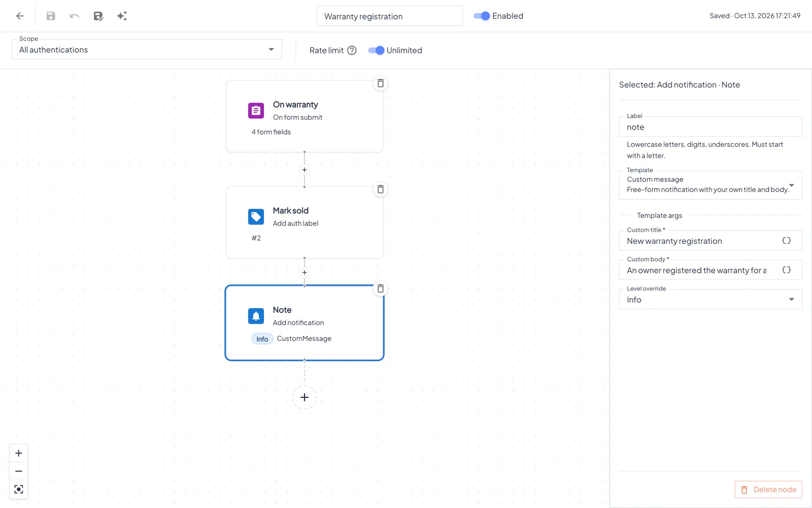812x508 pixels.
Task: Delete the Mark sold node via trash icon
Action: [x=381, y=189]
